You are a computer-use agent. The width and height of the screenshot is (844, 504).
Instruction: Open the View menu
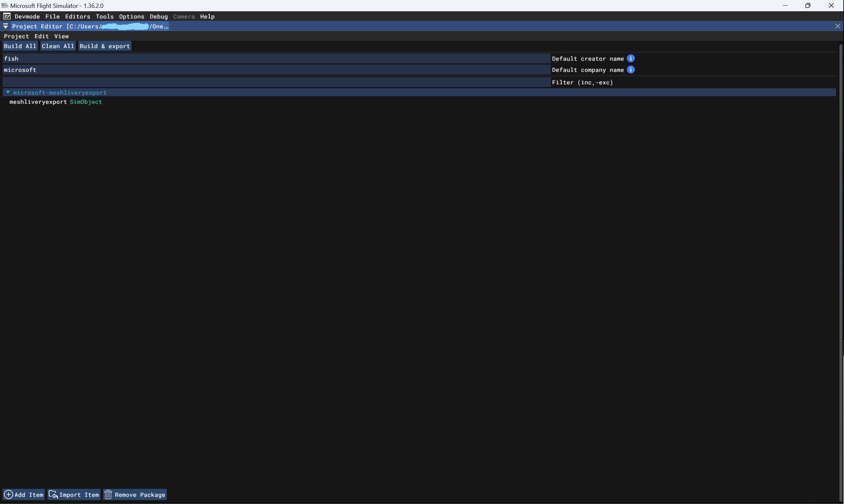coord(61,36)
